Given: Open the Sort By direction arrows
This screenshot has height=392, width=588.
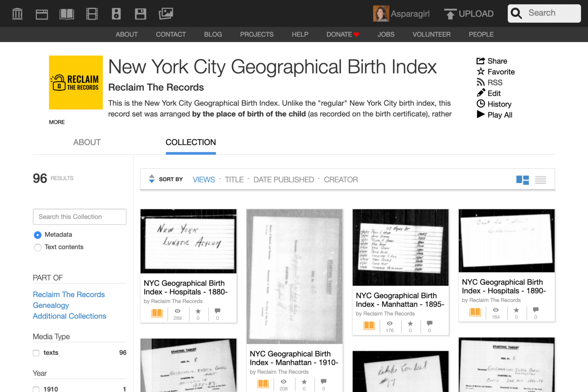Looking at the screenshot, I should tap(152, 179).
